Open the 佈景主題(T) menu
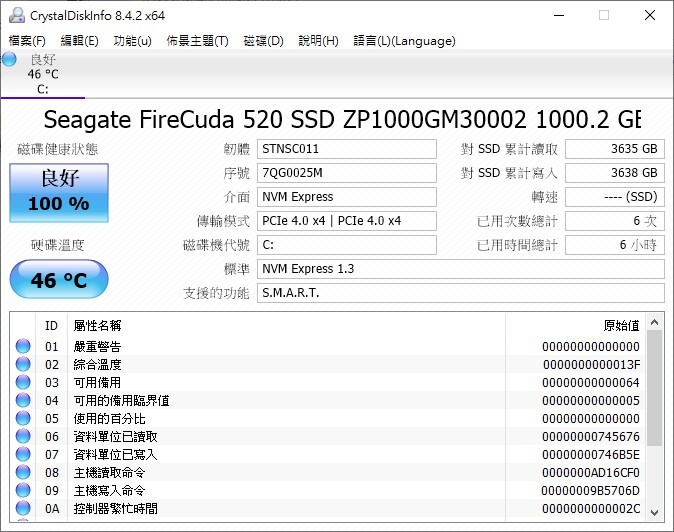The height and width of the screenshot is (532, 674). [197, 41]
